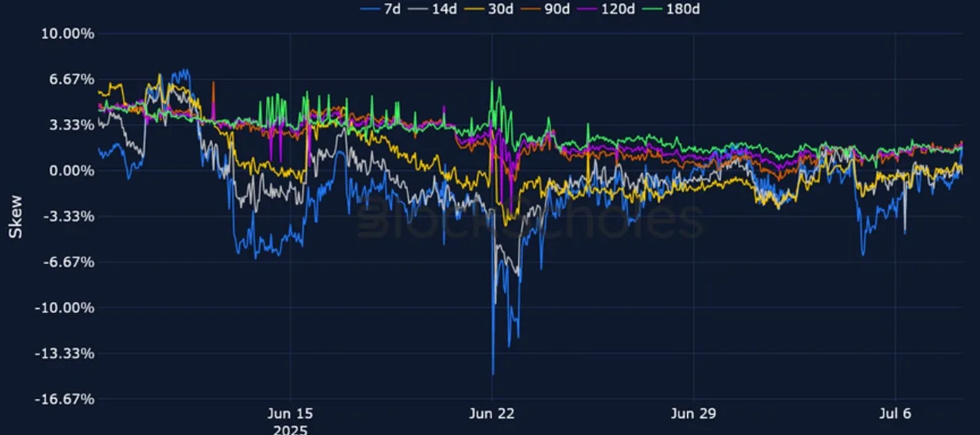Screen dimensions: 980x435
Task: Click the Jul 6 x-axis date label
Action: coord(895,414)
